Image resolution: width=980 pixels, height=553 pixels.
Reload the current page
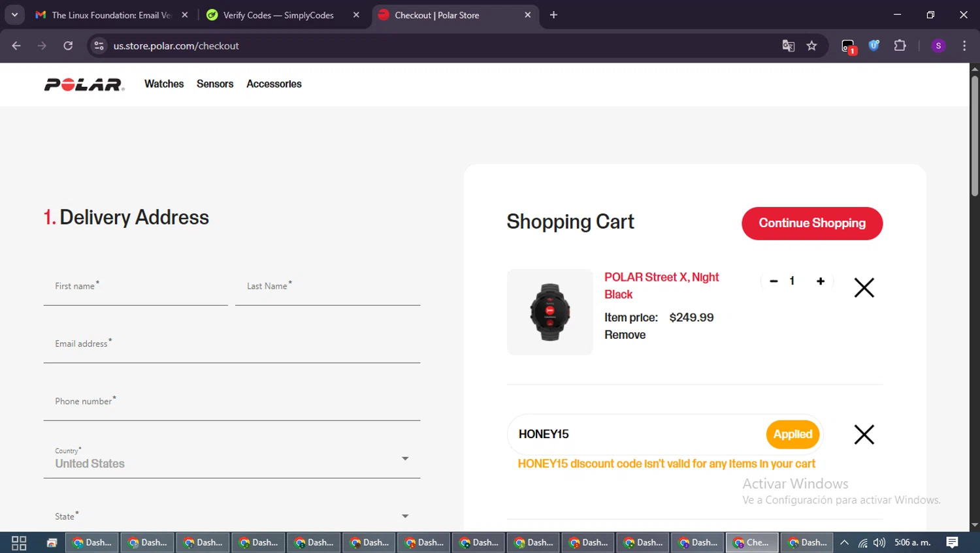tap(68, 46)
